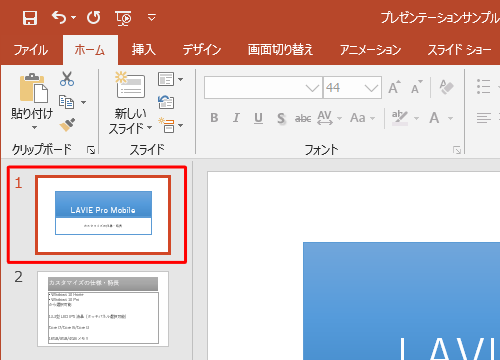Start slideshow from beginning icon
Screen dimensions: 500x360
click(x=123, y=18)
